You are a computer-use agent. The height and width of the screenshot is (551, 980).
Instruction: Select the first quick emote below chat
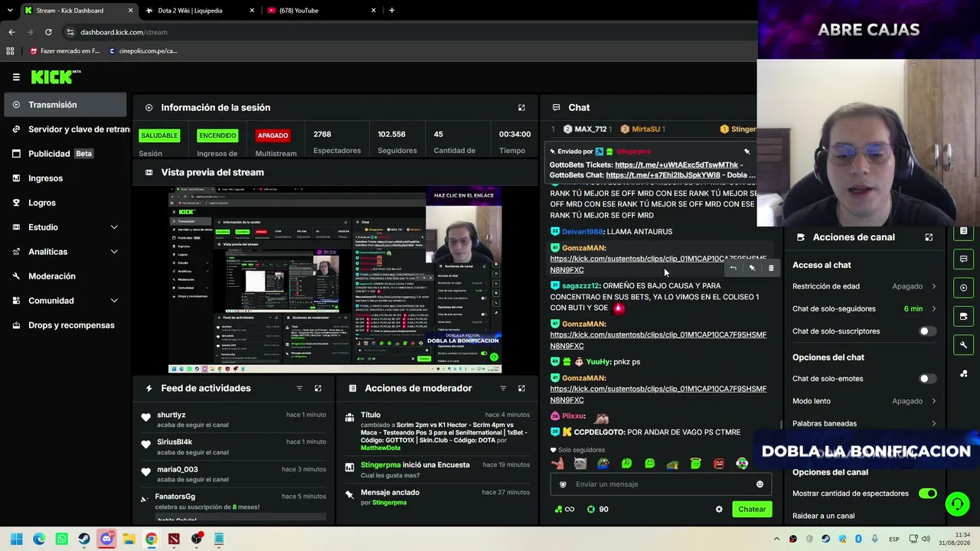coord(557,464)
